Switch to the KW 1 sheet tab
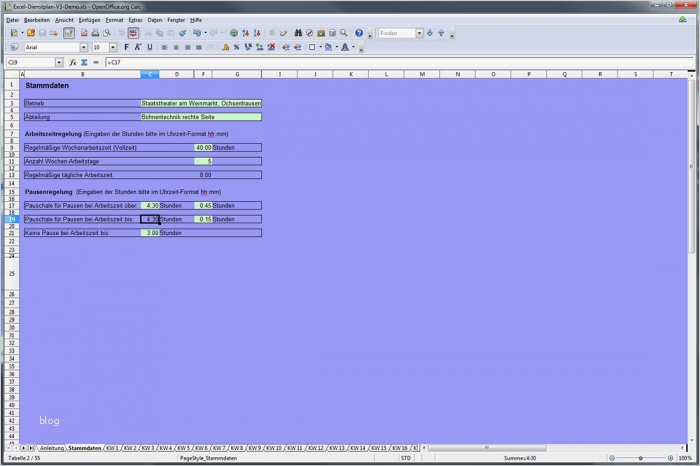 click(112, 448)
